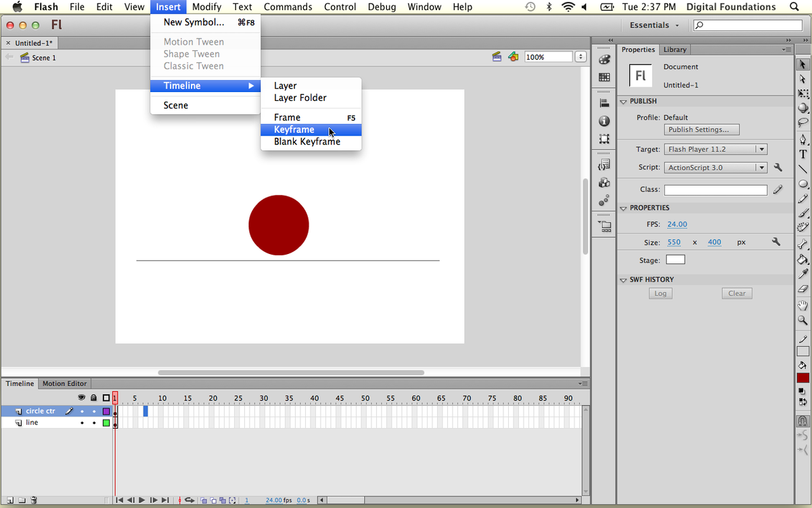Select the Lasso tool
The height and width of the screenshot is (508, 812).
(803, 123)
